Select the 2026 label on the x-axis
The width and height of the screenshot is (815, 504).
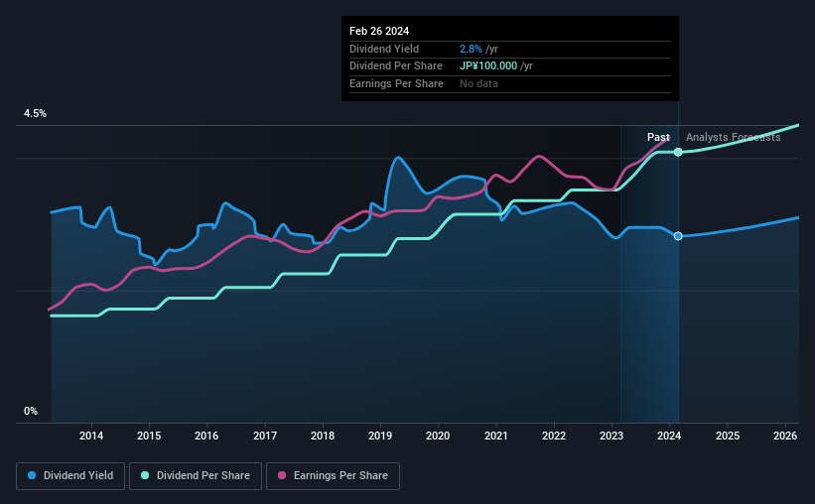click(785, 436)
